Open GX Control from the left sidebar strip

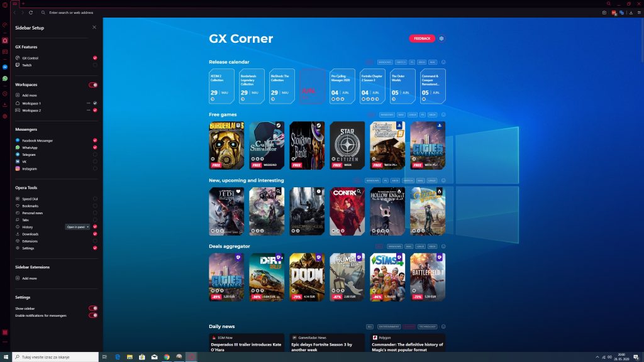point(5,25)
